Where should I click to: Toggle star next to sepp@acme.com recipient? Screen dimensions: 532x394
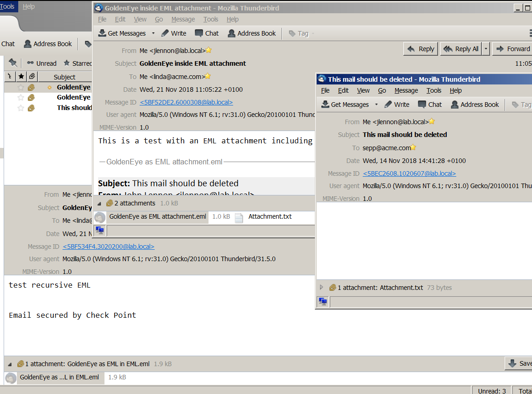pos(413,147)
